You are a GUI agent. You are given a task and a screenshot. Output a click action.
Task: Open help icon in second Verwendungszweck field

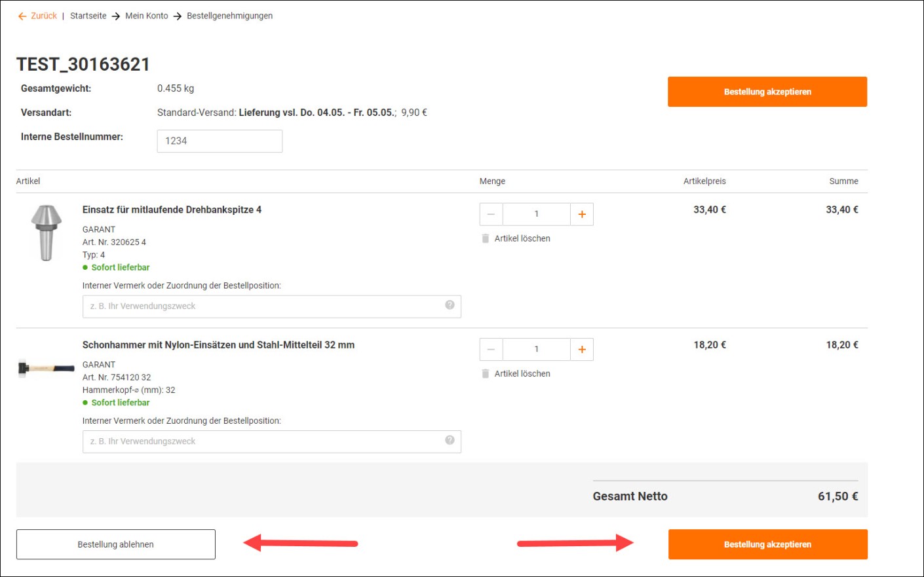click(450, 440)
